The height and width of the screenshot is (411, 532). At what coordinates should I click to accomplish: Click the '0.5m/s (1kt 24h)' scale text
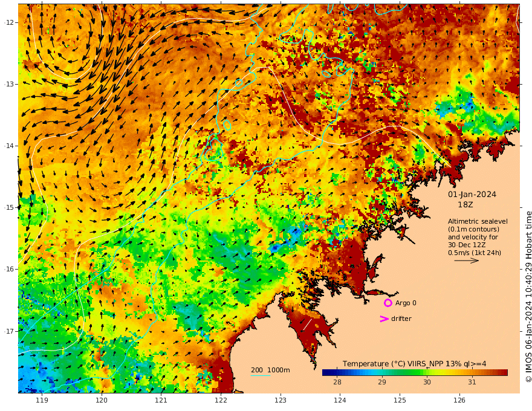[x=475, y=253]
